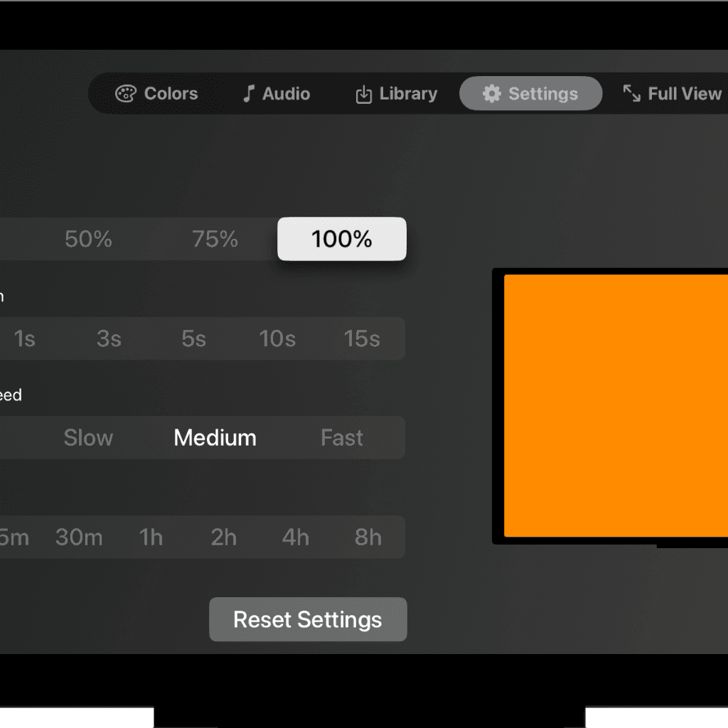Pick the 4h timer option
Viewport: 728px width, 728px height.
click(x=295, y=537)
